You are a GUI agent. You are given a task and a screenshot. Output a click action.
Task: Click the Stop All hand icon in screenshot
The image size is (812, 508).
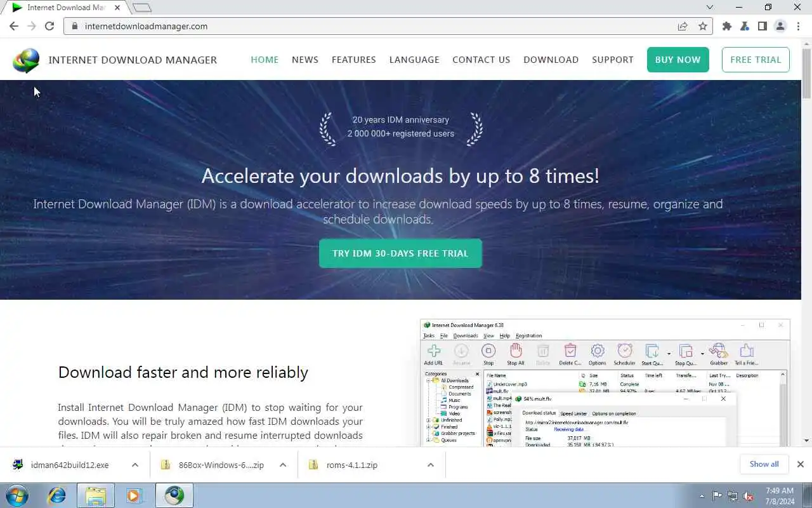click(x=516, y=354)
